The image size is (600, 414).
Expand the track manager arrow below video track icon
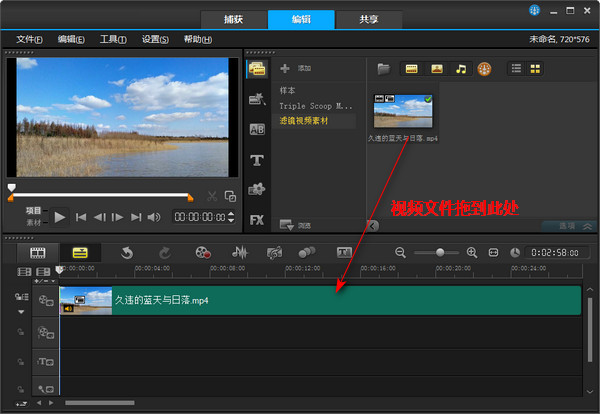point(19,311)
